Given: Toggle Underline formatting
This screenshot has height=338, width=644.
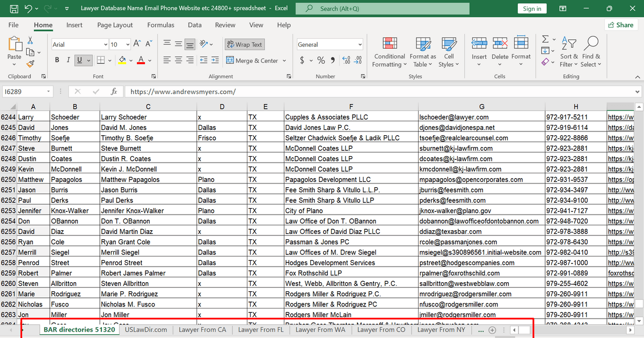Looking at the screenshot, I should (x=80, y=60).
